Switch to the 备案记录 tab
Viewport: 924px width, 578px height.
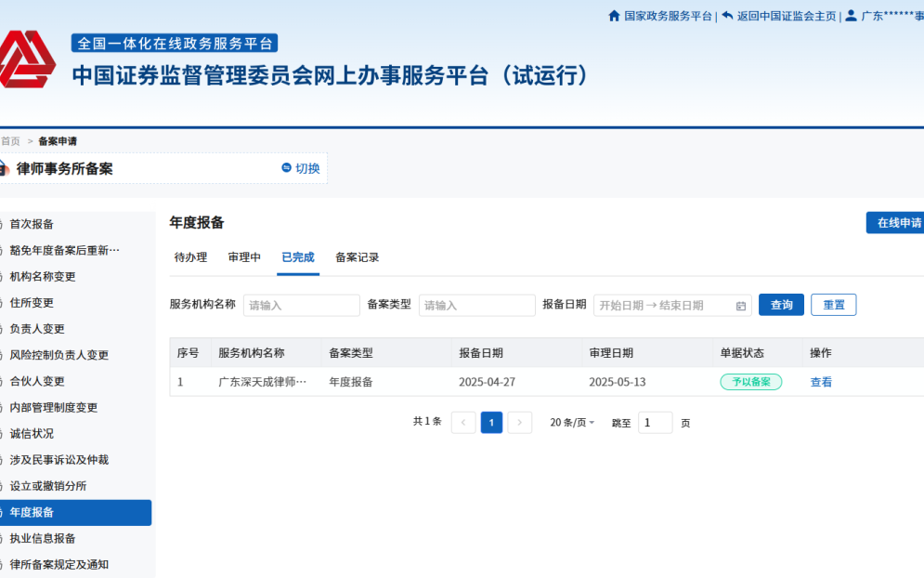point(356,257)
